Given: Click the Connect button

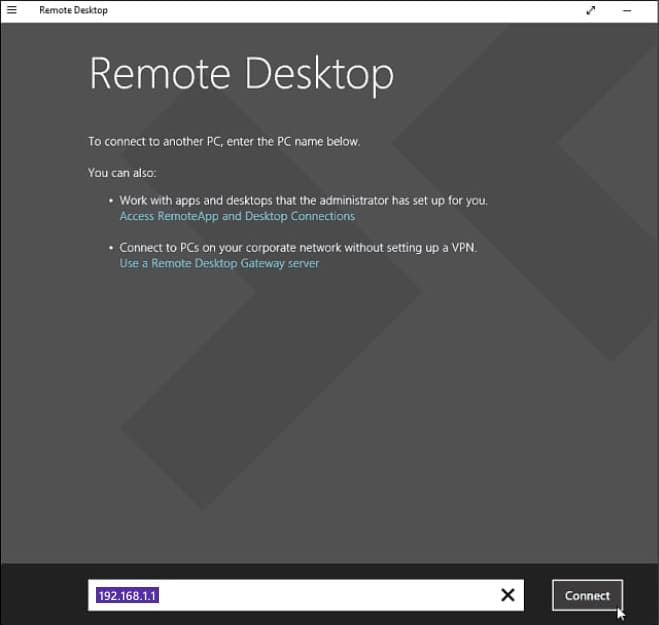Looking at the screenshot, I should point(587,595).
